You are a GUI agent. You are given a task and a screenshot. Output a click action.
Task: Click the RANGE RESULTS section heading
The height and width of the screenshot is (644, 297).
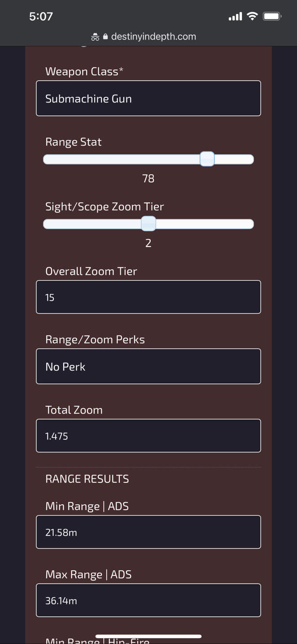(87, 479)
